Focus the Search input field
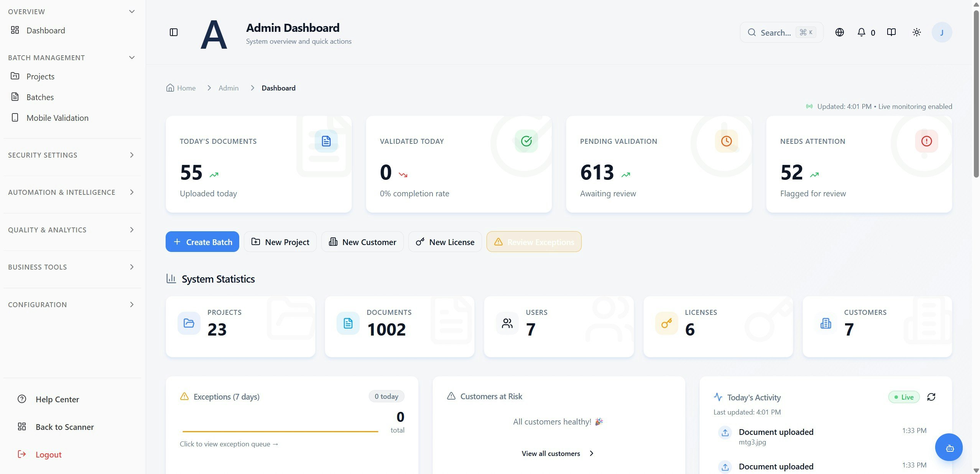The image size is (980, 474). tap(775, 33)
